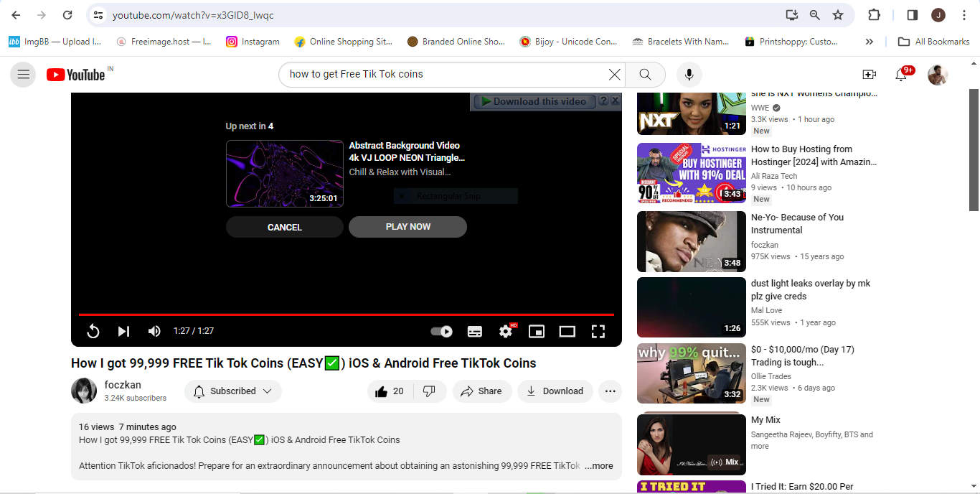Click the browser address bar URL
The height and width of the screenshot is (494, 980).
click(x=193, y=15)
